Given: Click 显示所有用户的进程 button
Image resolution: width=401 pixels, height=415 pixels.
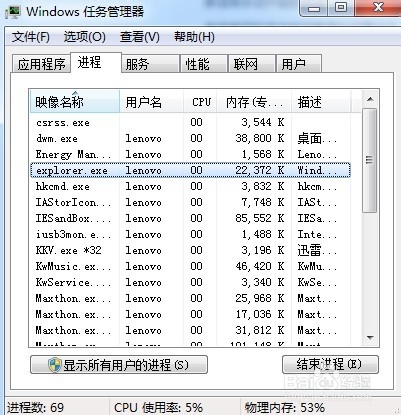Looking at the screenshot, I should pyautogui.click(x=119, y=365).
